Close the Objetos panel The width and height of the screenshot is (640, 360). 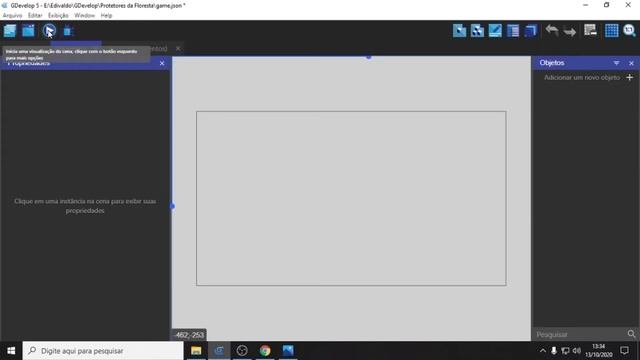(x=631, y=63)
